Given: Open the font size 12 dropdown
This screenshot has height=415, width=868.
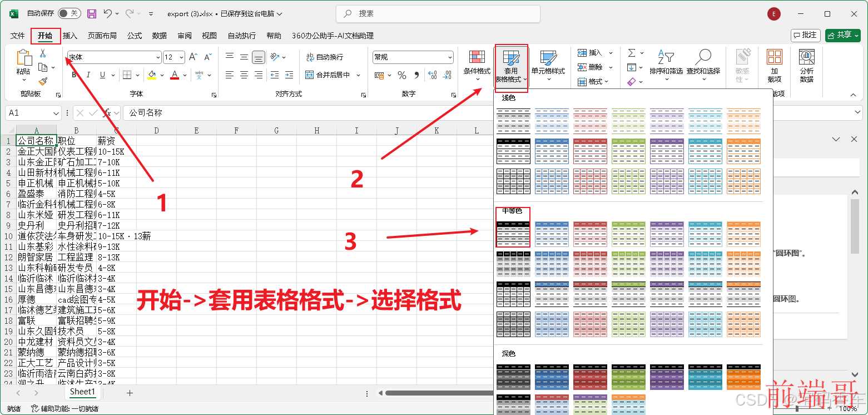Looking at the screenshot, I should coord(182,57).
